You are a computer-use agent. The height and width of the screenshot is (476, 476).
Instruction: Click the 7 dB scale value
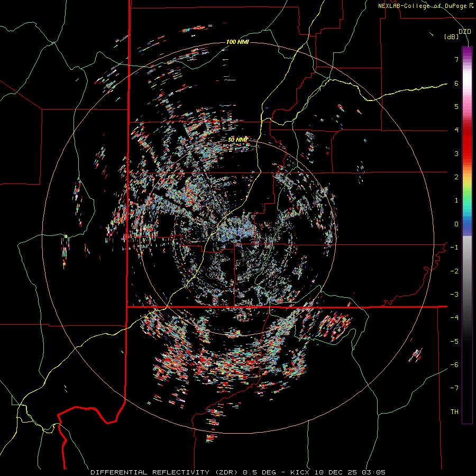point(456,59)
